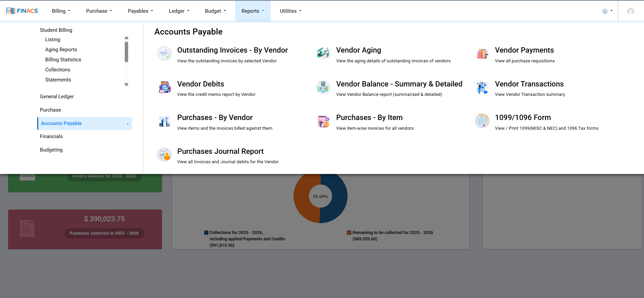Click the Vendor Aging report icon
Image resolution: width=644 pixels, height=298 pixels.
click(x=323, y=53)
